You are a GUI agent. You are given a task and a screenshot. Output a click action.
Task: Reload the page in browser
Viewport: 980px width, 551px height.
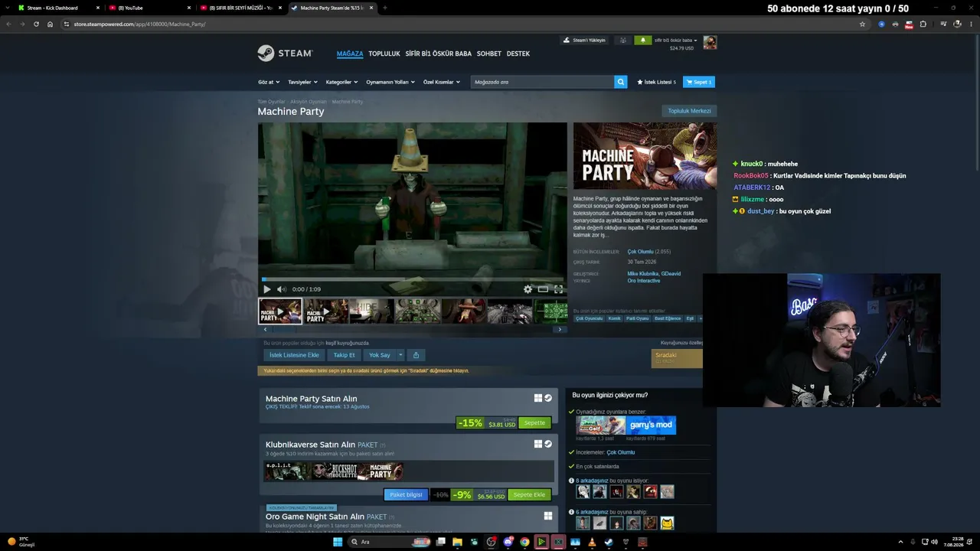click(x=36, y=24)
